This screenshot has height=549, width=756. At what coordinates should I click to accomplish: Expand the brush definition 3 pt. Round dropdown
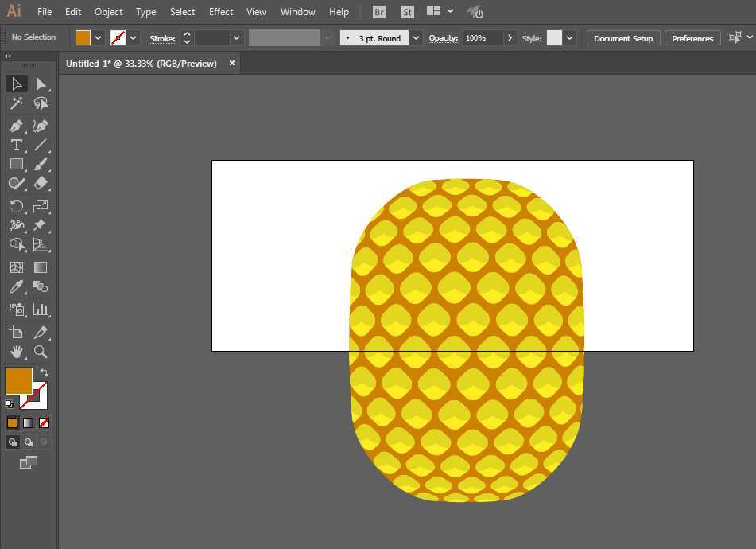[416, 38]
